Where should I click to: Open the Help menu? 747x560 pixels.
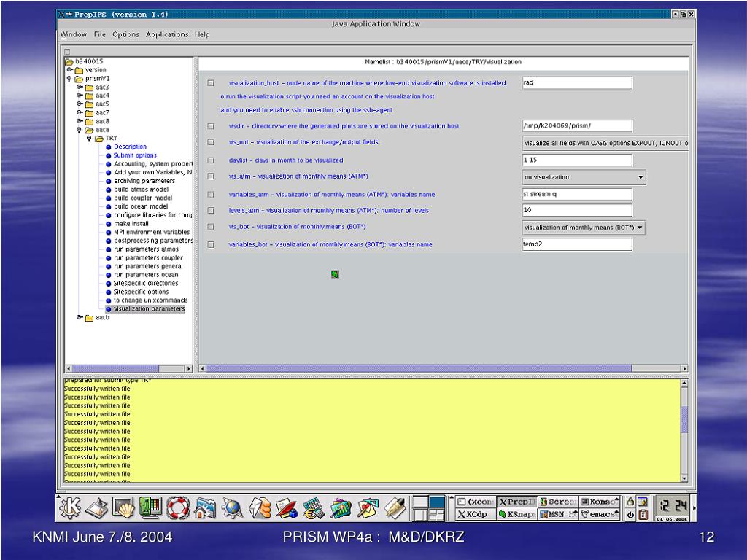pos(202,34)
